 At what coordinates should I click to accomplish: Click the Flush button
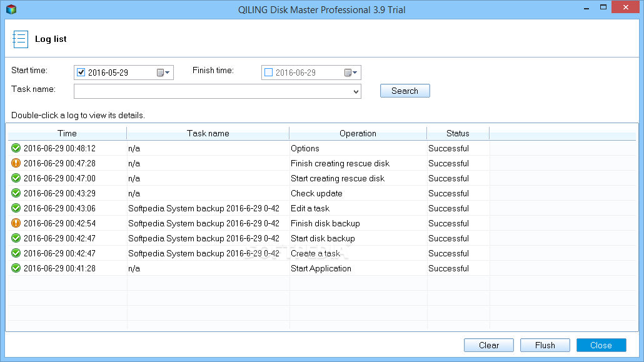(545, 345)
